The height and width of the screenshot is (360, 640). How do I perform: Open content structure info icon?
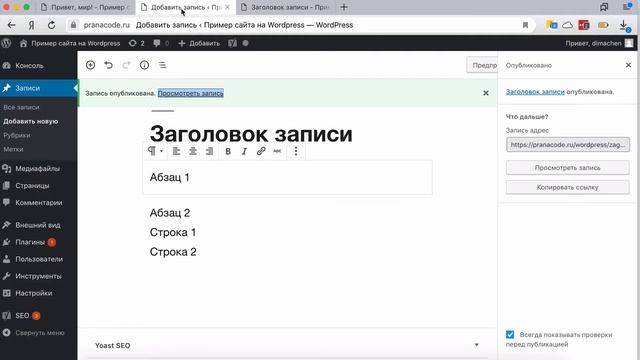144,65
